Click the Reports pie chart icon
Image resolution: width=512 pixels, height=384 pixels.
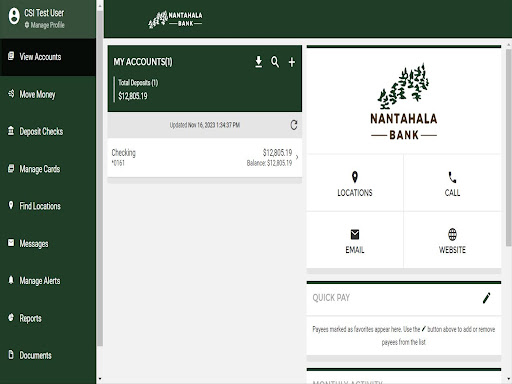point(11,317)
